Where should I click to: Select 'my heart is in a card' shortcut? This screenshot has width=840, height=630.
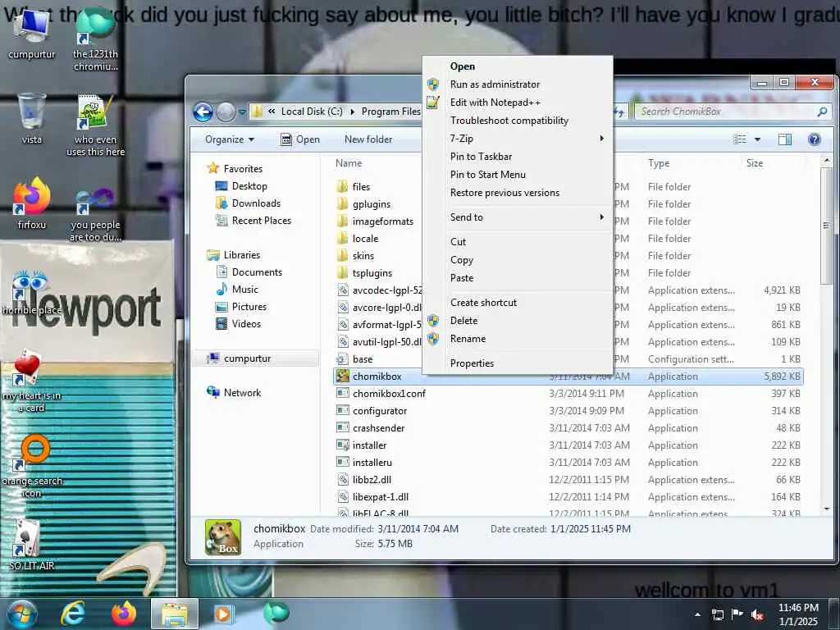(x=31, y=381)
